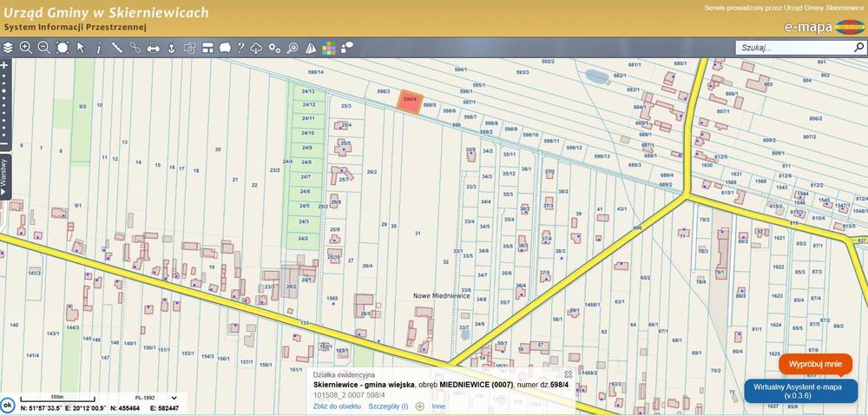Click the Zbliż do obiektu link
Image resolution: width=868 pixels, height=416 pixels.
click(337, 406)
